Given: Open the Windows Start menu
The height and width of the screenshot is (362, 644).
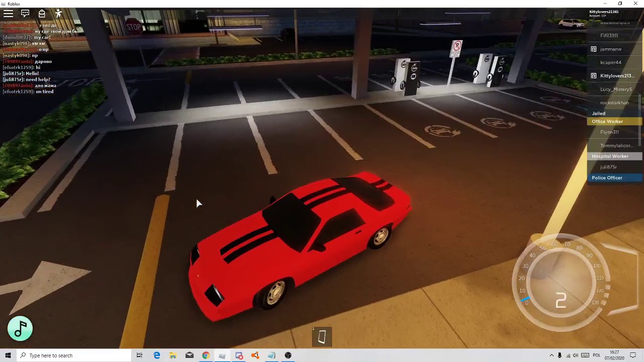Looking at the screenshot, I should click(x=8, y=355).
